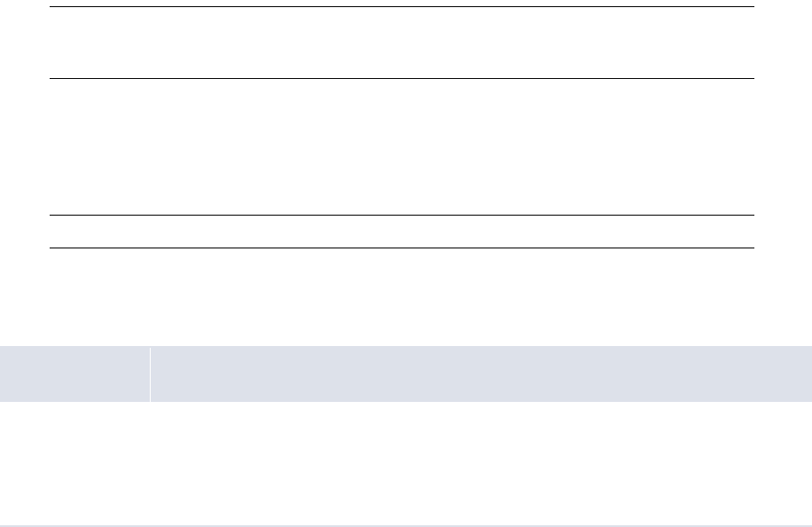Image resolution: width=812 pixels, height=527 pixels.
Task: Click the far right end of shaded header band
Action: (x=805, y=374)
